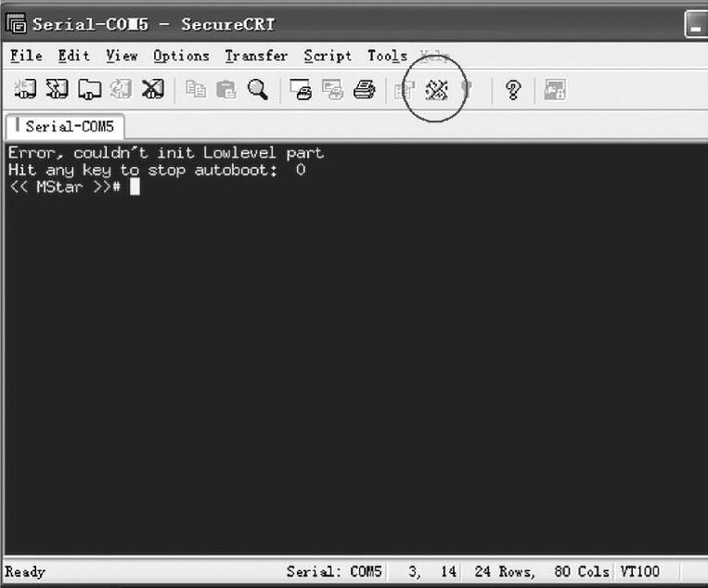Open Session Options from the toolbar
Screen dimensions: 708x588
pos(405,90)
